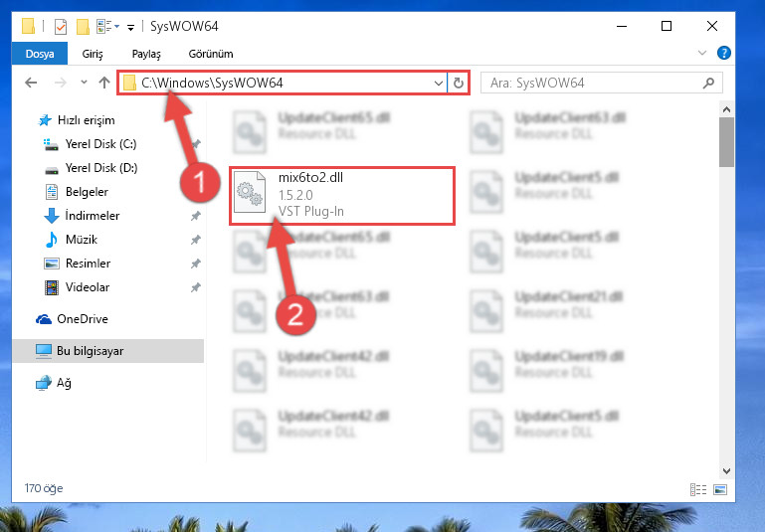
Task: Select Hızlı erişim in navigation pane
Action: pos(86,120)
